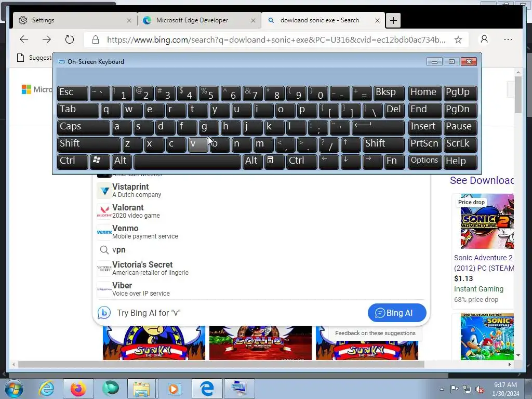The height and width of the screenshot is (399, 532).
Task: Open the Windows Start menu
Action: [x=14, y=389]
